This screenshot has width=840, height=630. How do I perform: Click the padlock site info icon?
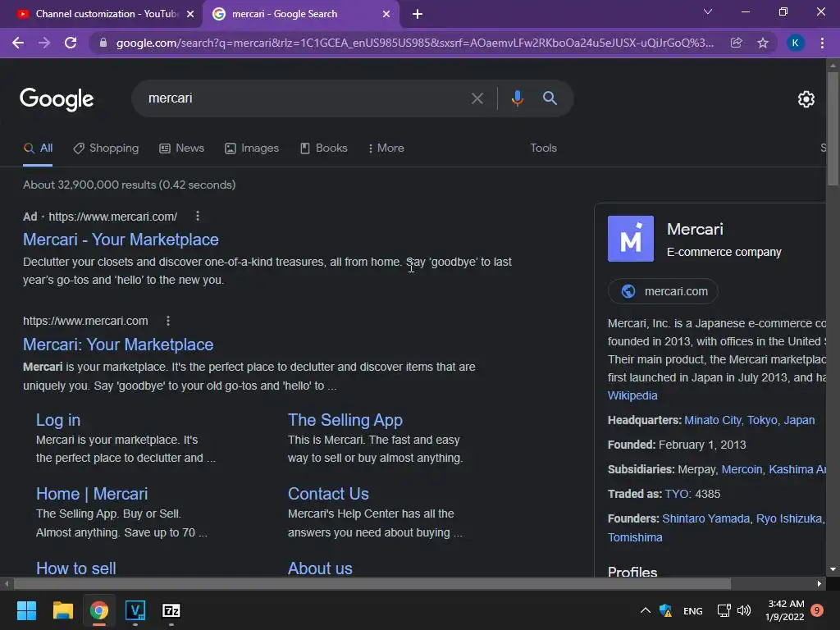click(103, 43)
